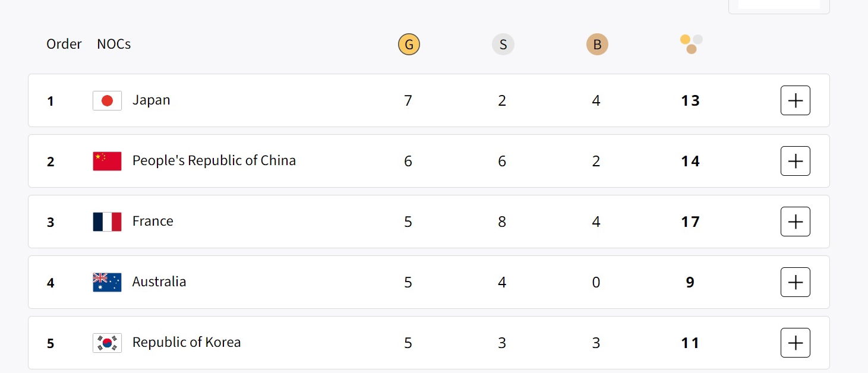Click the Japan flag icon
The image size is (868, 373).
click(x=107, y=101)
